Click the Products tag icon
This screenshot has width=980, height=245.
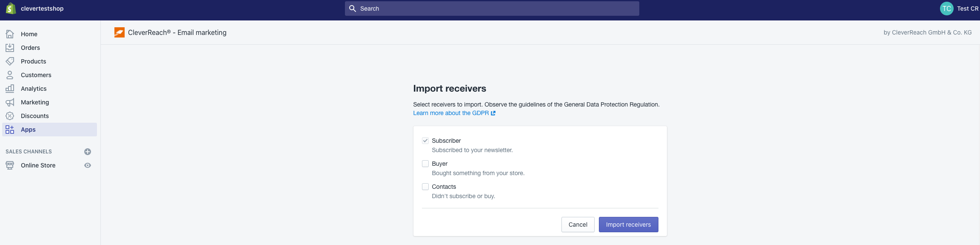[x=10, y=61]
